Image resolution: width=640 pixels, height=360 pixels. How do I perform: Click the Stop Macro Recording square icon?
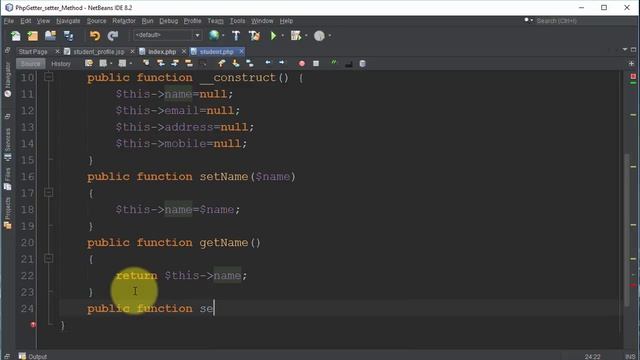tap(316, 64)
